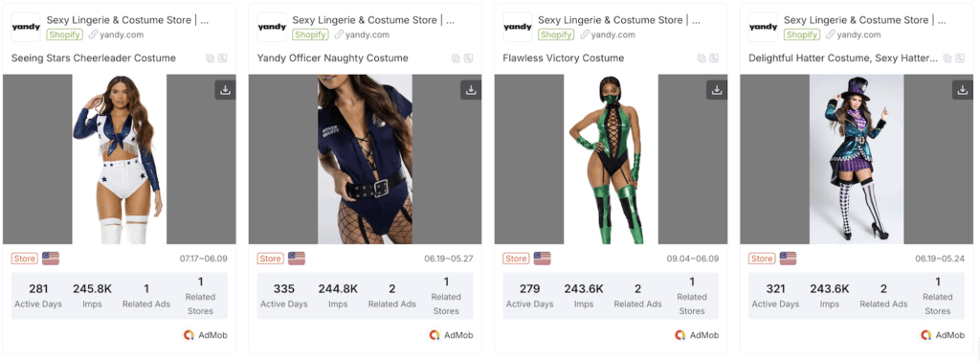
Task: Click the yandy logo on the Cheerleader card
Action: [x=26, y=28]
